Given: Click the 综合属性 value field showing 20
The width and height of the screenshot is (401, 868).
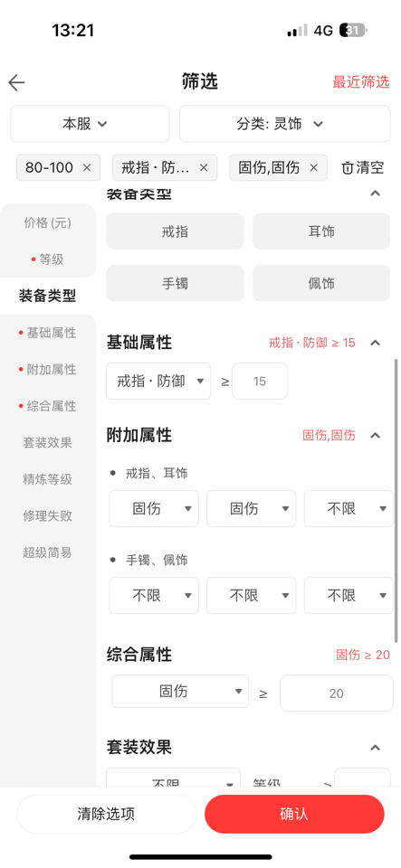Looking at the screenshot, I should pyautogui.click(x=337, y=693).
